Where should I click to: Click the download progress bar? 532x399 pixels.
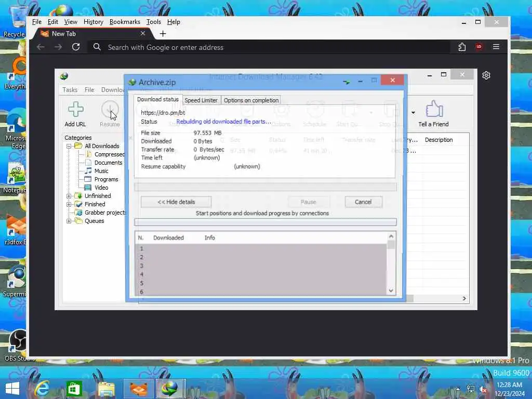265,187
